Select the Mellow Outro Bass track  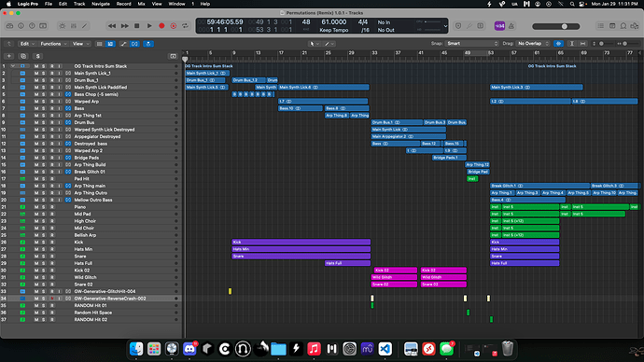(93, 200)
